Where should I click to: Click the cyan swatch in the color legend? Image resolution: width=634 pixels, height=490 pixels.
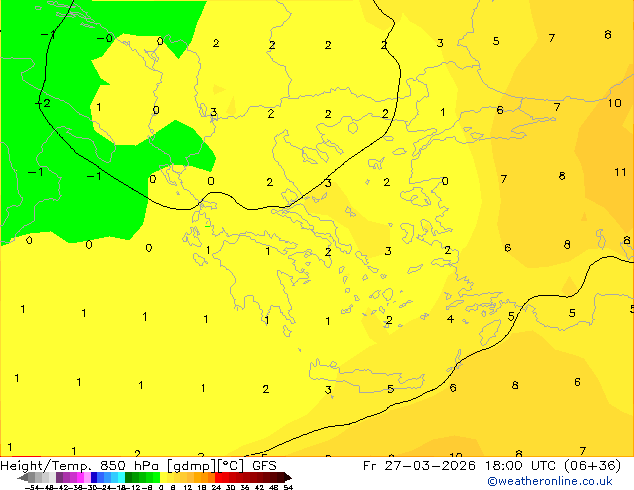point(121,477)
